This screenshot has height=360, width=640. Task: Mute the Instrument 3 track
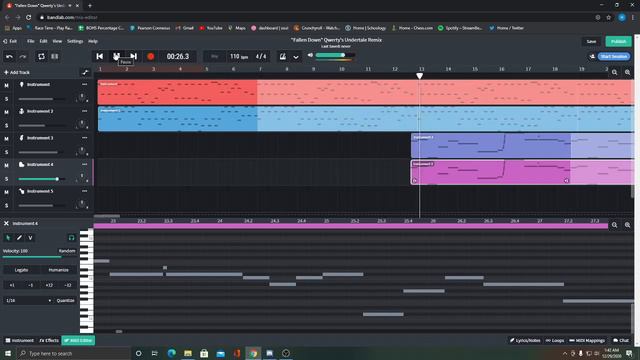click(x=6, y=139)
